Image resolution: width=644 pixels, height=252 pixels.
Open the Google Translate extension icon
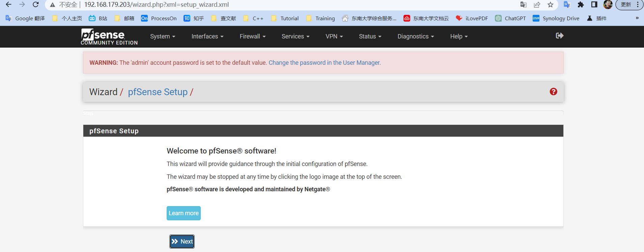coord(567,5)
